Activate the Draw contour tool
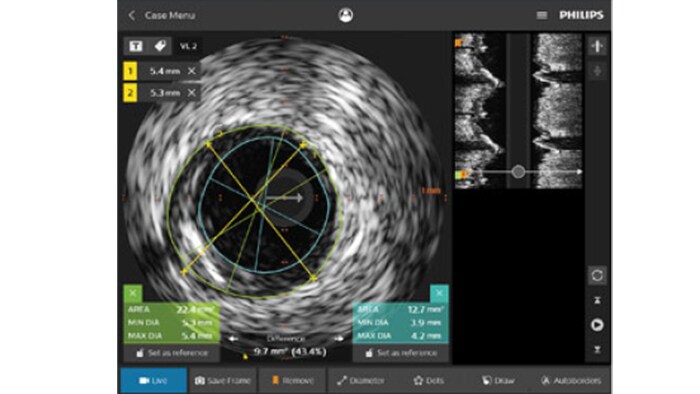 click(498, 381)
